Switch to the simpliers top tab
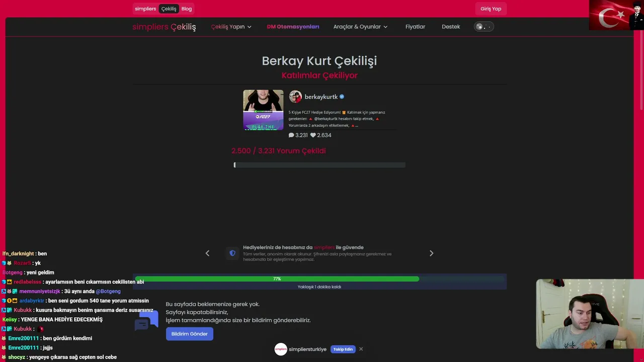 [145, 9]
